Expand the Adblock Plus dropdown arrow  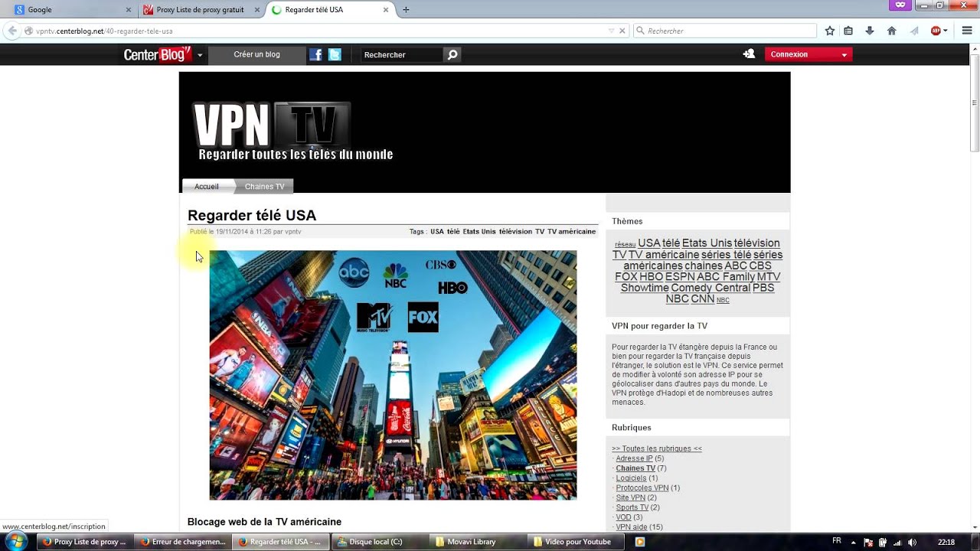[946, 31]
